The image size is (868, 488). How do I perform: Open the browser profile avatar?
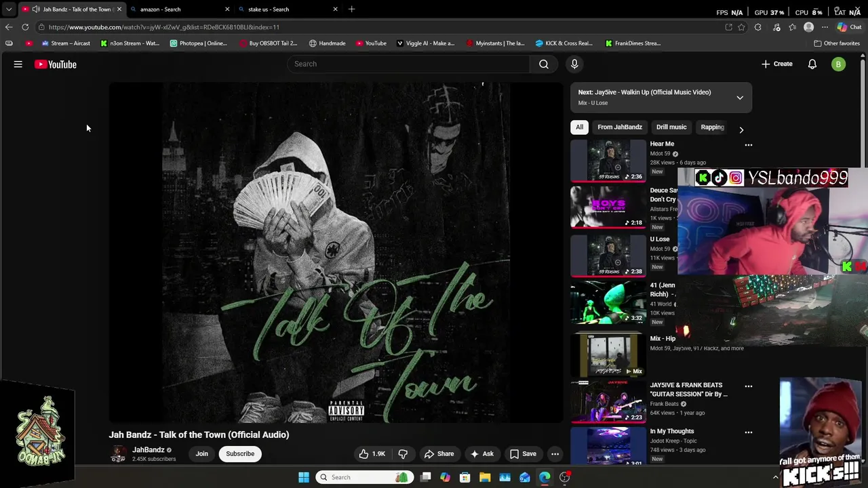(x=808, y=27)
